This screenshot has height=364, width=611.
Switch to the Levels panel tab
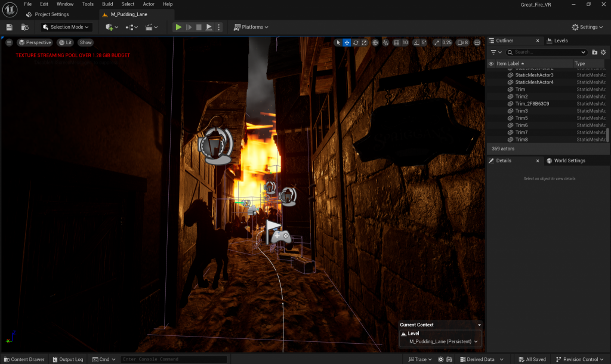tap(557, 41)
